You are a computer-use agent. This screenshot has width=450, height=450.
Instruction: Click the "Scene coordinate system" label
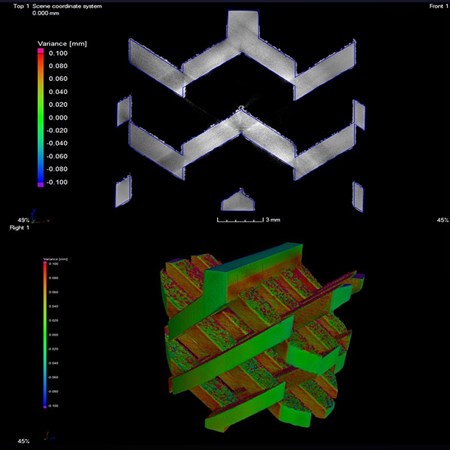click(67, 6)
